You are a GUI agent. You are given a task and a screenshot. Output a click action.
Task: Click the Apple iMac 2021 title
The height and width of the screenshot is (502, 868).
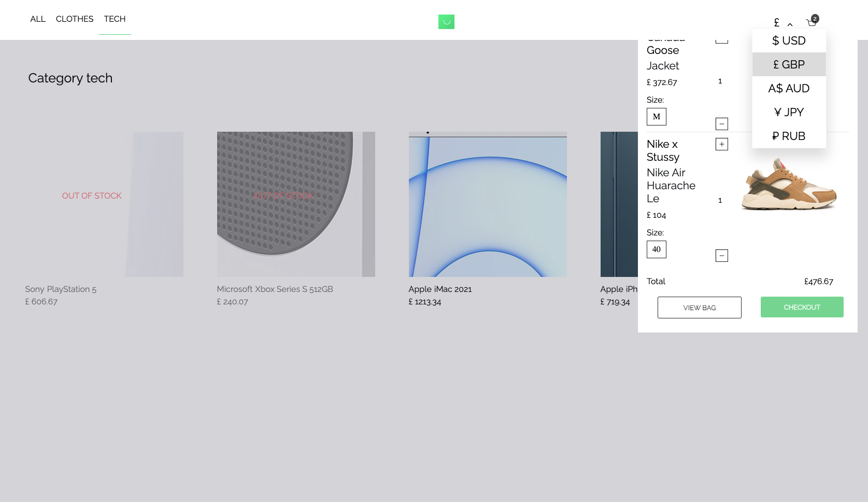440,289
